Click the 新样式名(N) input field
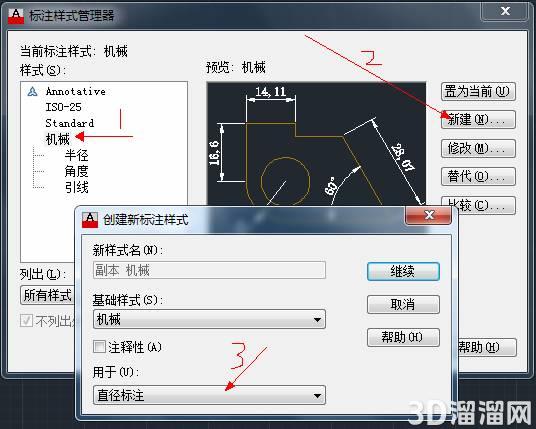 pyautogui.click(x=209, y=270)
